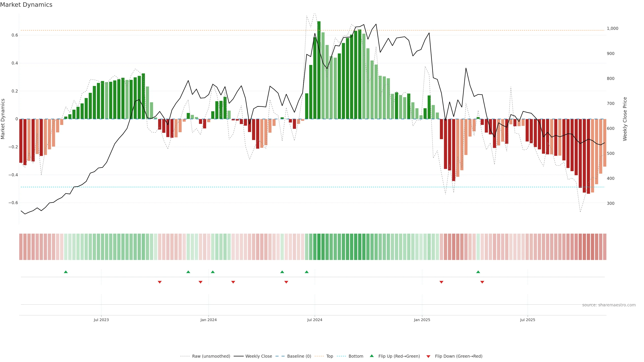Click green flip-up triangle just before Jul 2024
The image size is (644, 362).
click(307, 272)
